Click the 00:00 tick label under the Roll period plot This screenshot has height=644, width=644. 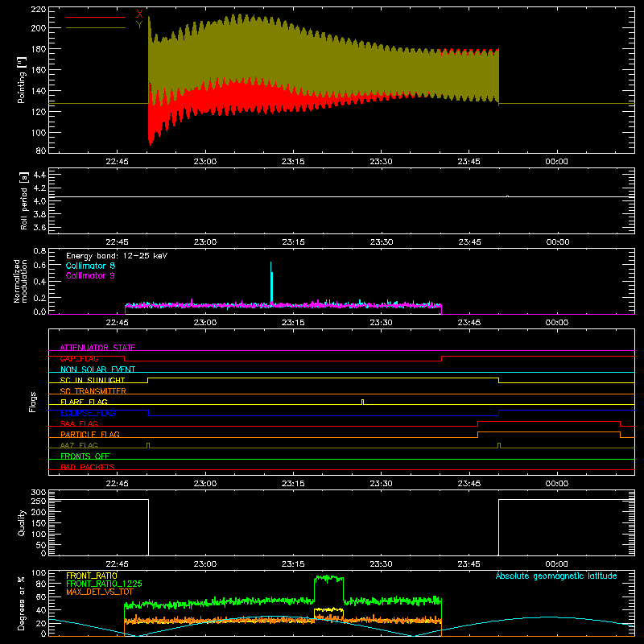coord(557,242)
